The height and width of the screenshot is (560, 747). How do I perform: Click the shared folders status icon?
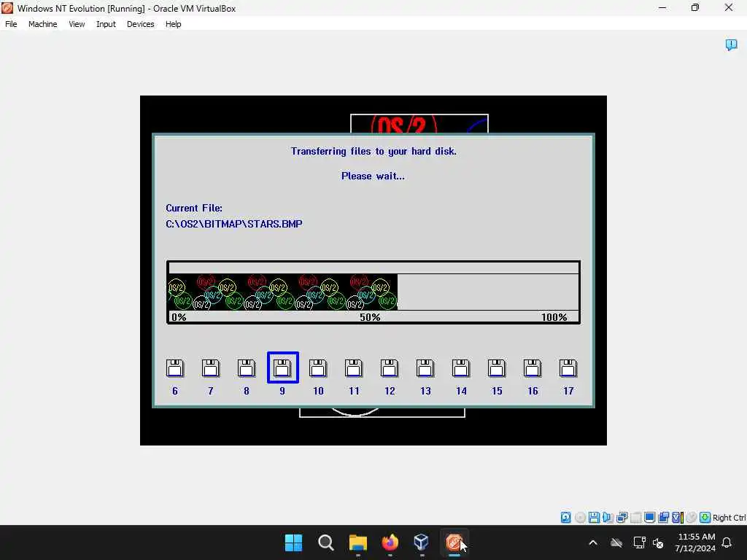[663, 518]
